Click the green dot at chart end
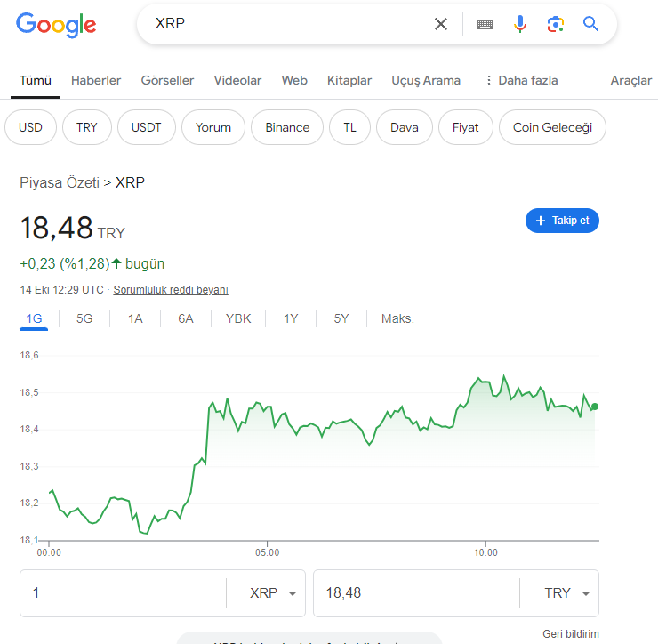658x644 pixels. click(595, 407)
